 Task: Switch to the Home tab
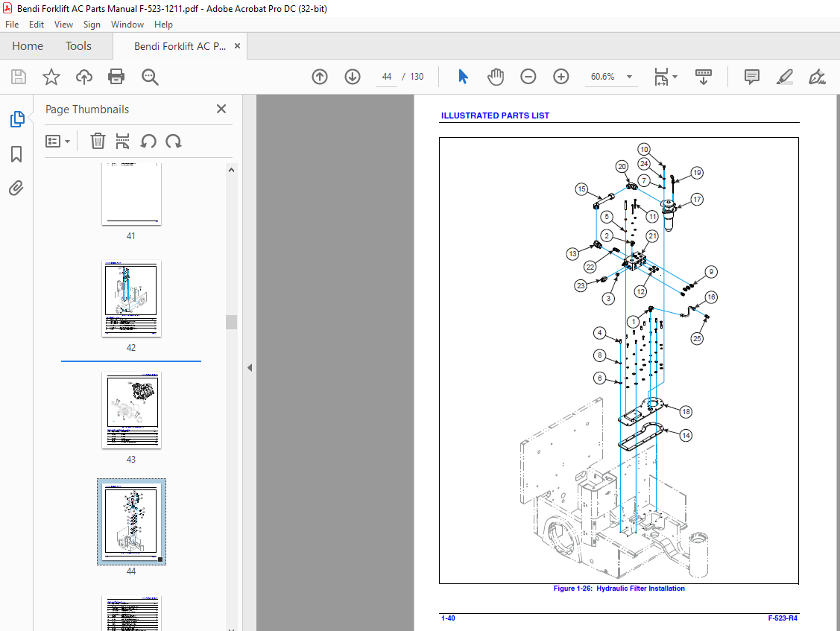pyautogui.click(x=28, y=46)
